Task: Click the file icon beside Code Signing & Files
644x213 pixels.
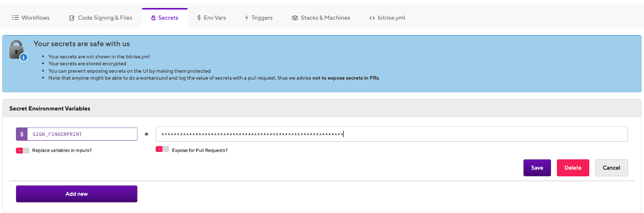Action: [72, 18]
